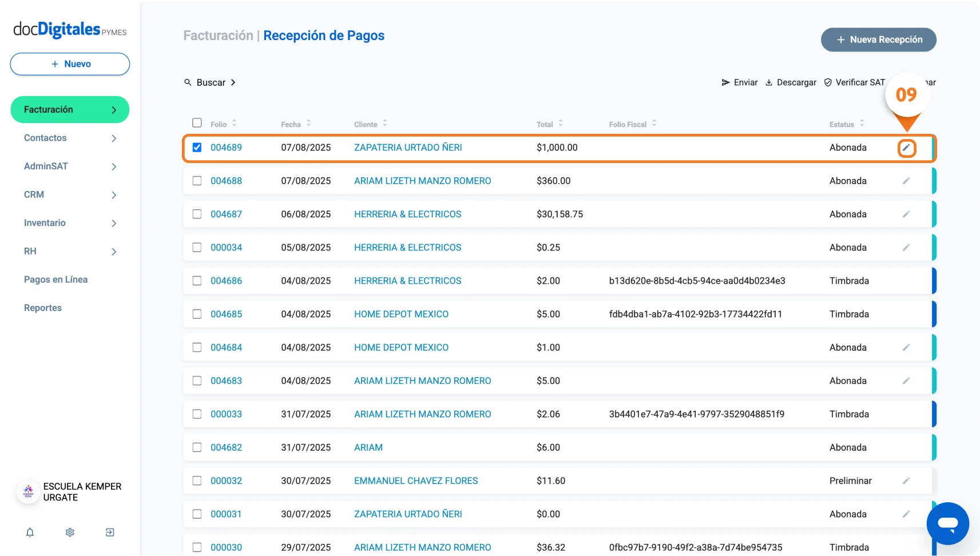Click the Nuevo button

click(70, 64)
